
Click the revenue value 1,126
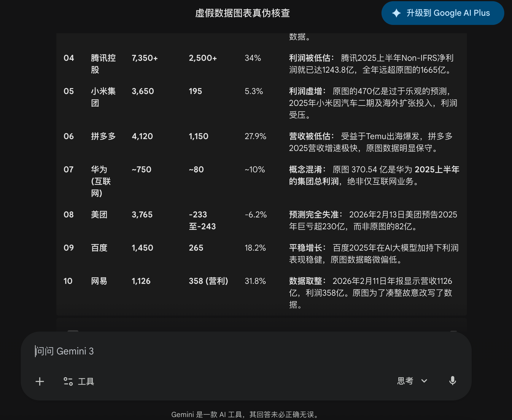pyautogui.click(x=141, y=281)
